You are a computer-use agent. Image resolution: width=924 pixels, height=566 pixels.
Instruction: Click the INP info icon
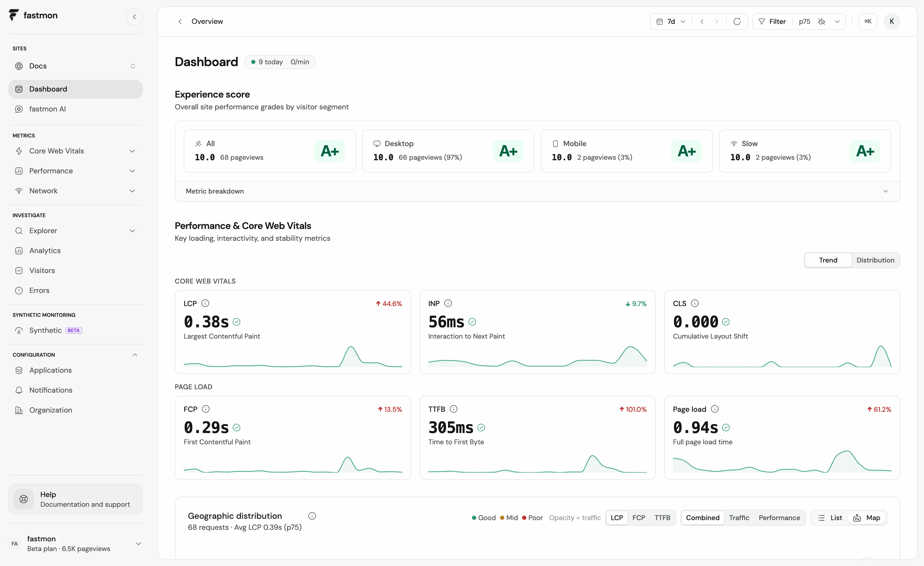pos(448,303)
